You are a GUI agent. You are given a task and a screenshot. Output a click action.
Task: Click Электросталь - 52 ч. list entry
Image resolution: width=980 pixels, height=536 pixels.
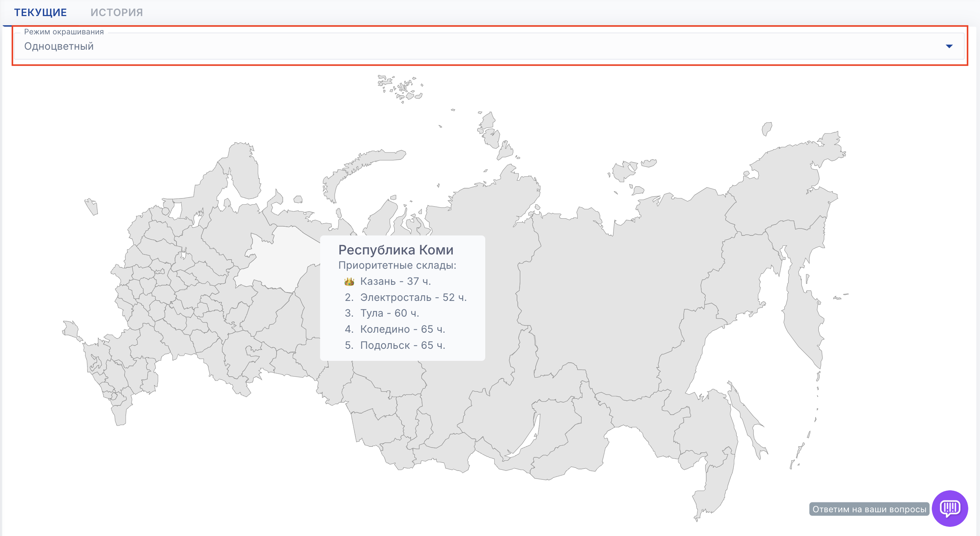pos(413,297)
